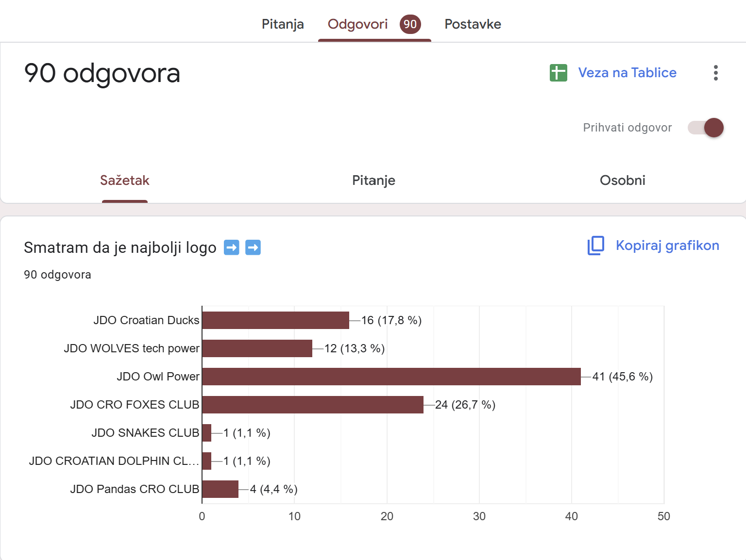
Task: Click the Veza na Tablice link
Action: tap(627, 73)
